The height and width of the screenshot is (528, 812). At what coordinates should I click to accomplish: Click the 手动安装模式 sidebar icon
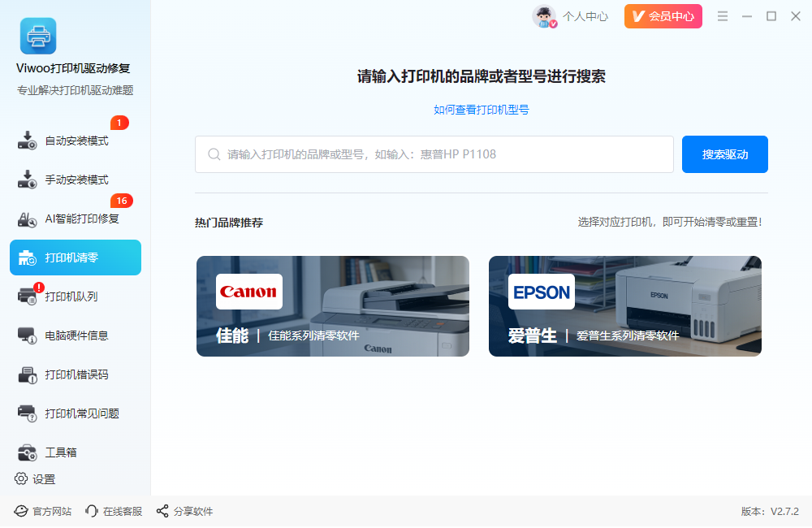pos(27,180)
